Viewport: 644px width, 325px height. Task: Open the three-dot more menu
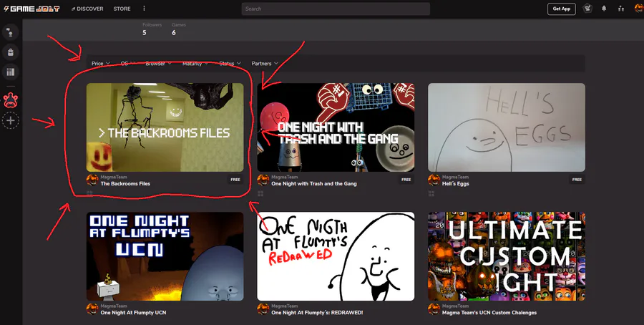tap(144, 9)
